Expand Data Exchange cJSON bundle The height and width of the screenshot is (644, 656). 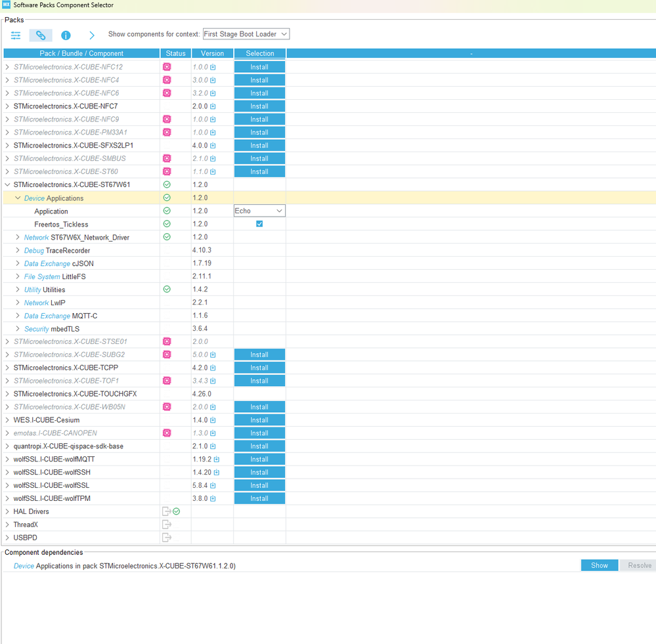[x=18, y=263]
